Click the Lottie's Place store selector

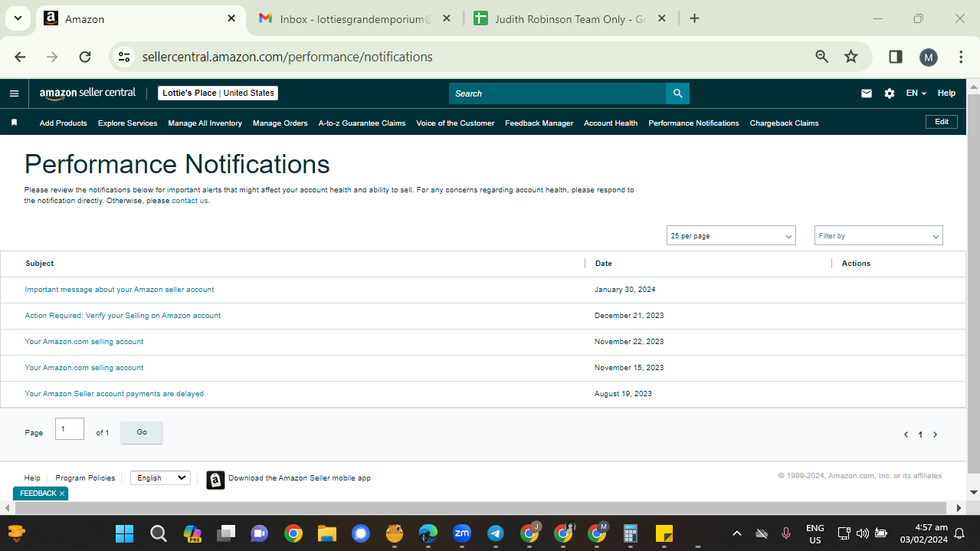pyautogui.click(x=218, y=93)
